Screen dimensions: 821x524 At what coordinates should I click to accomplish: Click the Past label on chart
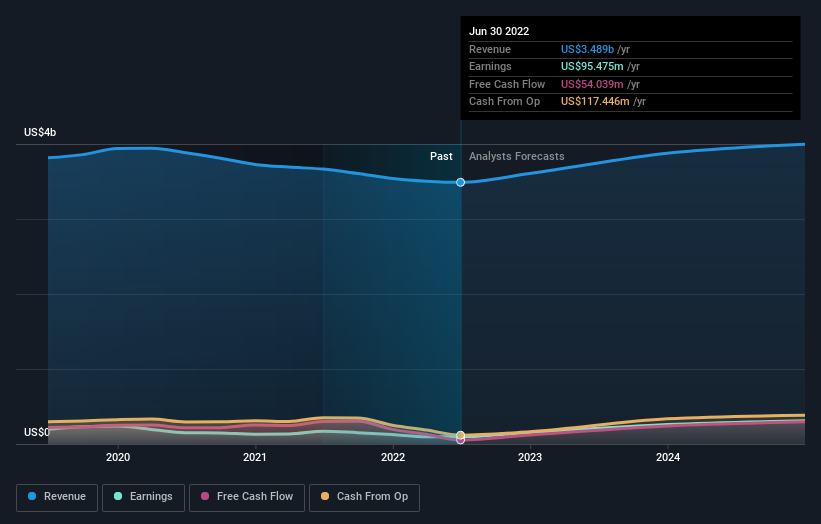pos(441,156)
